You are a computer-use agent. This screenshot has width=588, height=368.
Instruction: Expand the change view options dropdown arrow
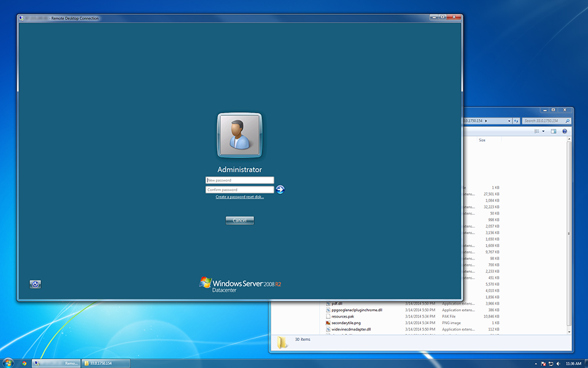point(543,131)
